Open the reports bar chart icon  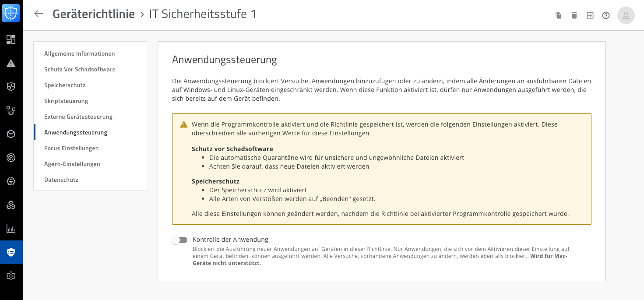pyautogui.click(x=11, y=229)
